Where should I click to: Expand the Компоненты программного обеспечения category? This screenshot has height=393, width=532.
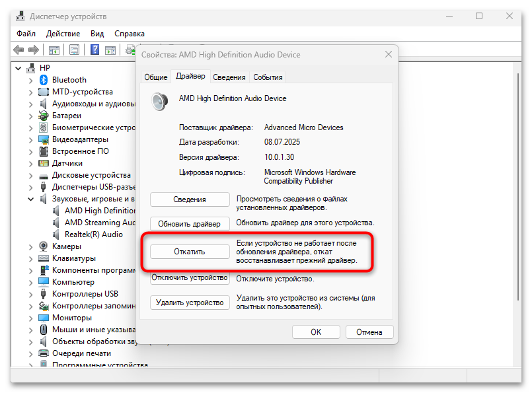(x=31, y=271)
